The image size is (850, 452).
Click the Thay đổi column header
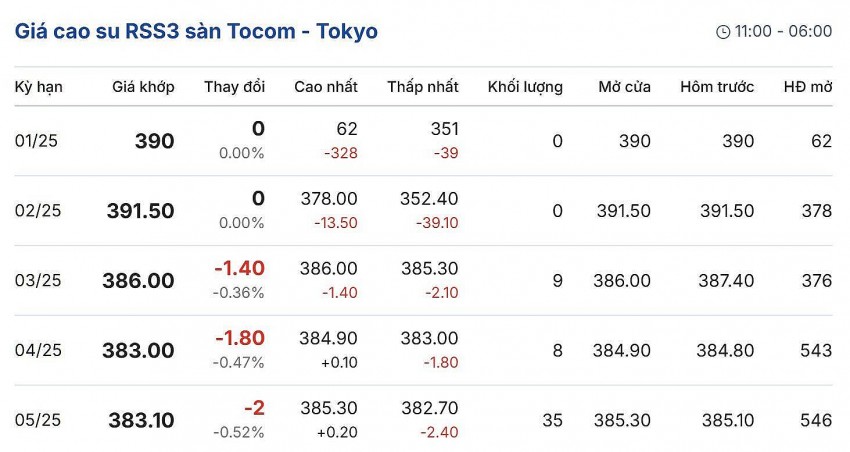click(x=234, y=87)
